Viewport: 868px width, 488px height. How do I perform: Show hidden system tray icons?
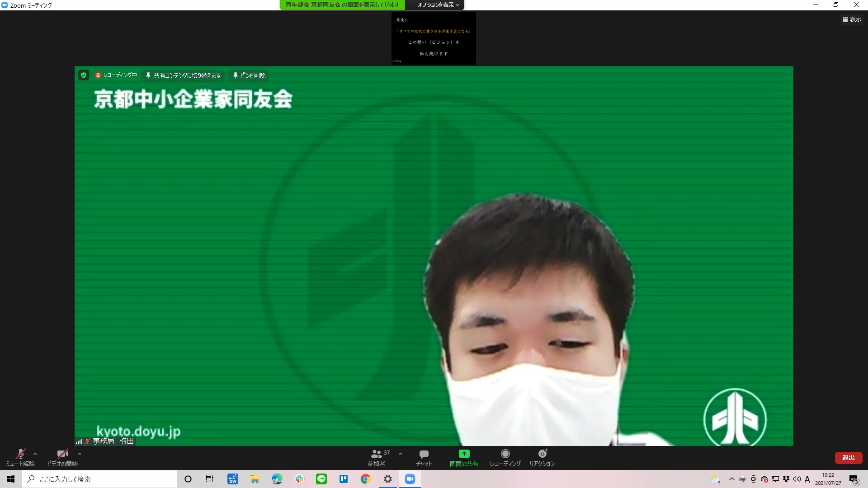[x=732, y=479]
